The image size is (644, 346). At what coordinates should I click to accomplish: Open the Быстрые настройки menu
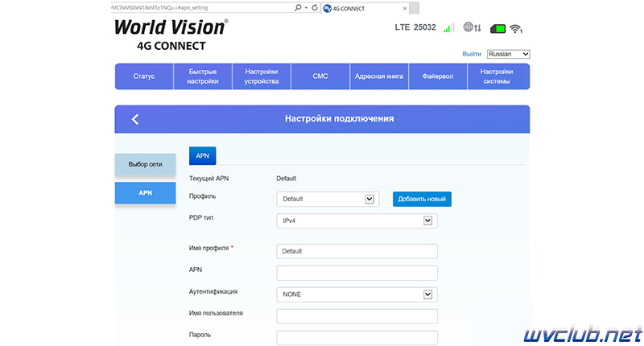(203, 76)
